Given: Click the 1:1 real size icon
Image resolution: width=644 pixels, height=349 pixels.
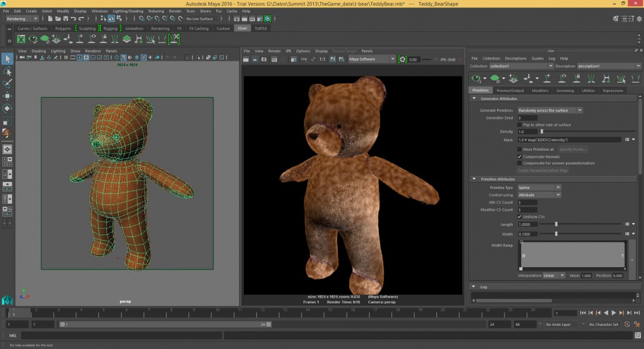Looking at the screenshot, I should coord(322,59).
